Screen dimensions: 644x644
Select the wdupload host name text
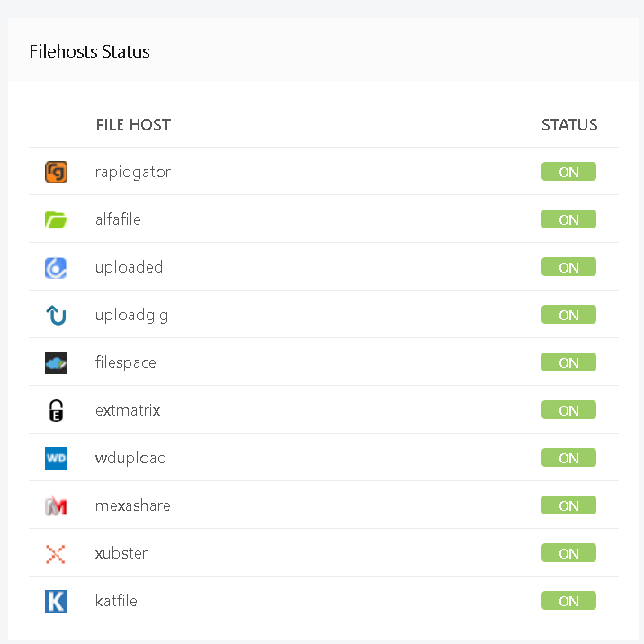click(130, 458)
